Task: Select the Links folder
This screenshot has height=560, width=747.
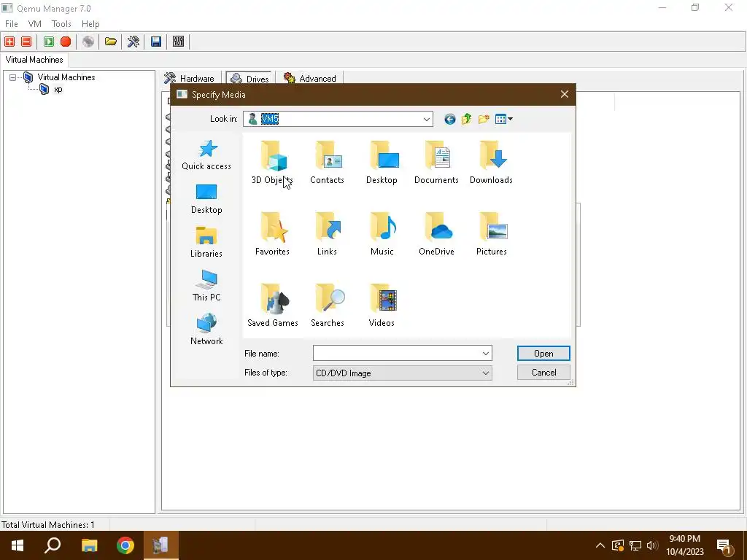Action: click(327, 234)
